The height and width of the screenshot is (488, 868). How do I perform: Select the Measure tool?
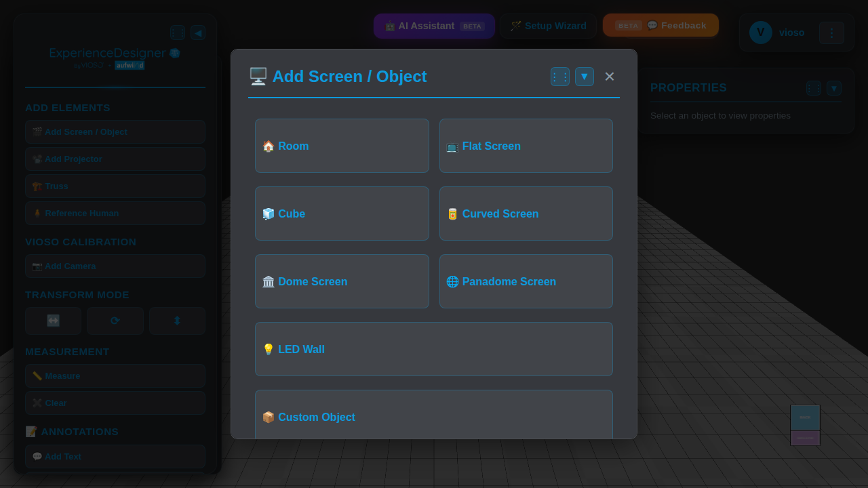[115, 375]
